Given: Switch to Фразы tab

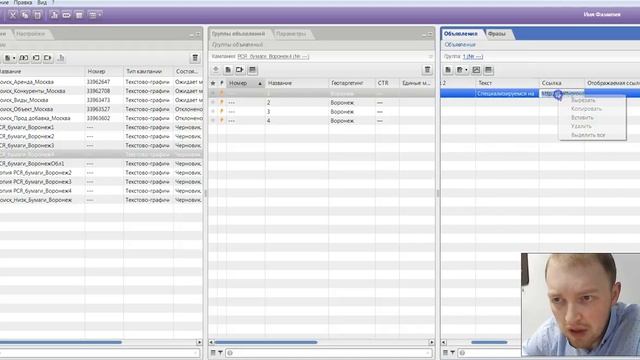Looking at the screenshot, I should 497,34.
